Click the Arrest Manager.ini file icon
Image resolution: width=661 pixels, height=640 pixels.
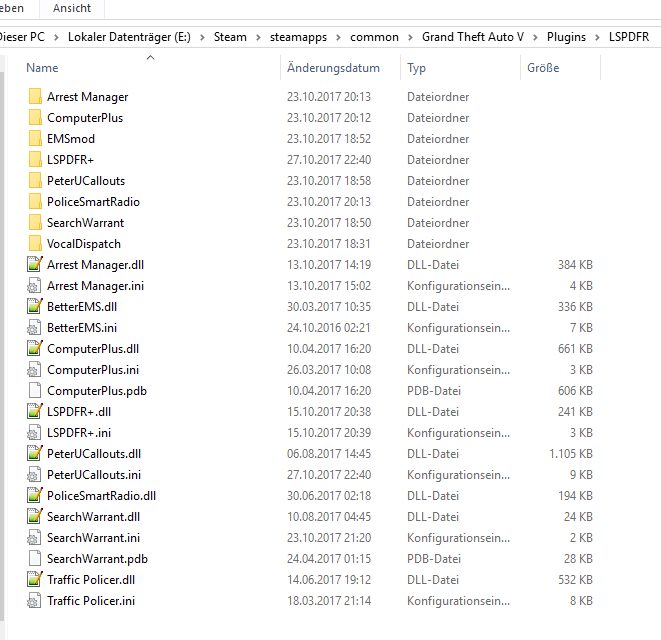click(x=35, y=285)
